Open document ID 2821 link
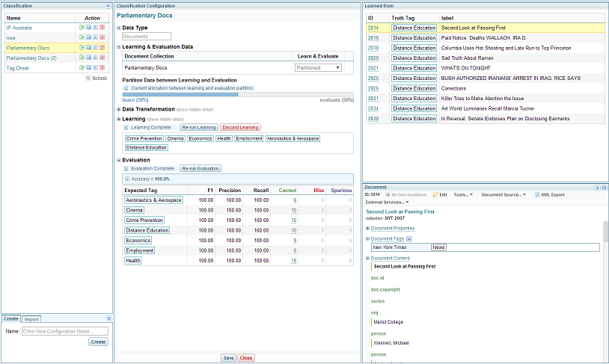This screenshot has height=364, width=609. (373, 68)
